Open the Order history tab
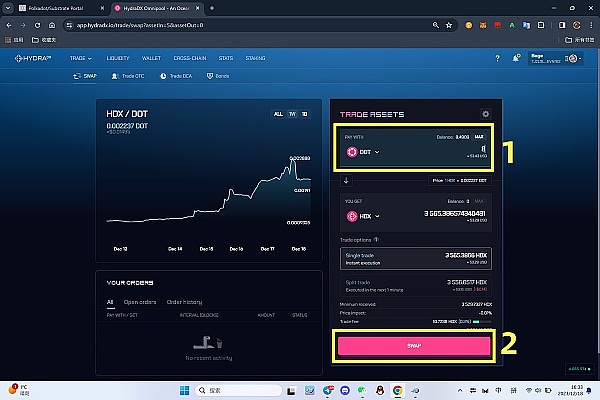This screenshot has width=600, height=400. point(185,301)
